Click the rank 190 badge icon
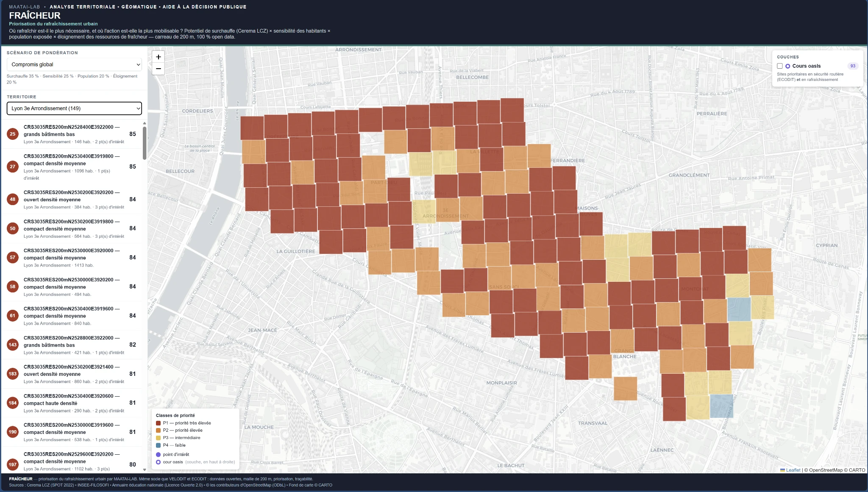Image resolution: width=868 pixels, height=492 pixels. 13,432
